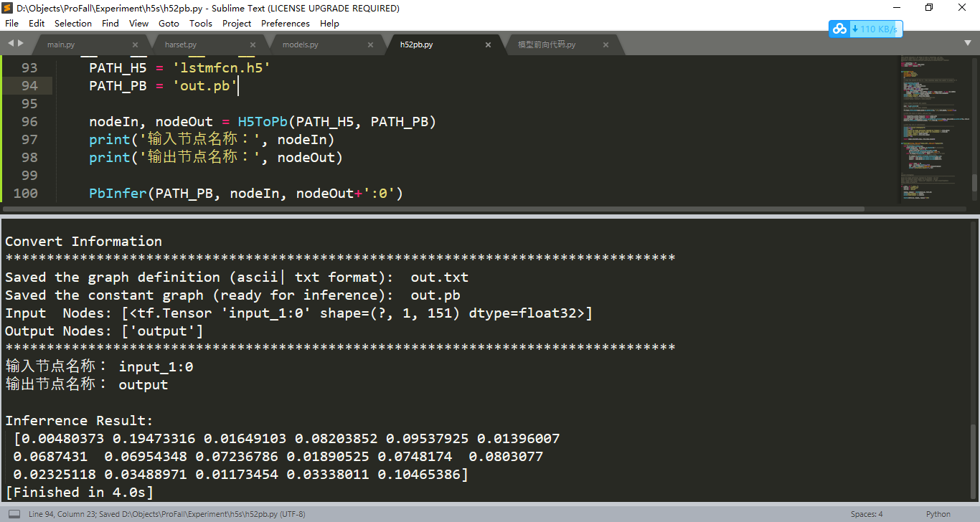The width and height of the screenshot is (980, 522).
Task: Click line number 100 in the gutter
Action: coord(26,194)
